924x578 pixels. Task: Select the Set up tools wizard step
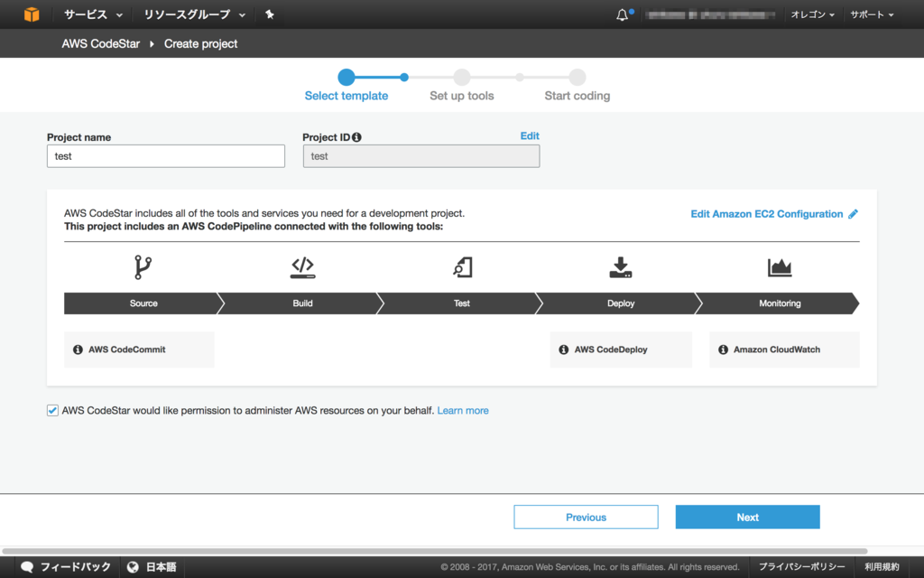[x=461, y=96]
